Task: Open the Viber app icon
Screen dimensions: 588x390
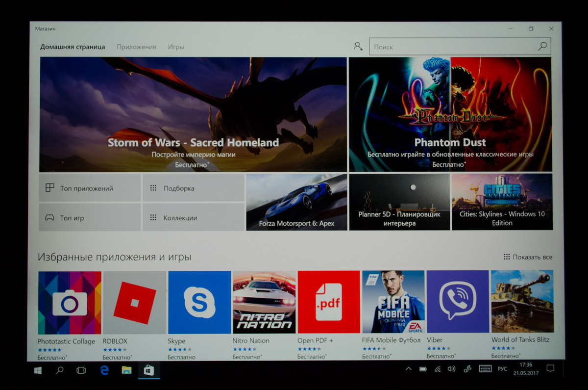Action: pyautogui.click(x=458, y=302)
